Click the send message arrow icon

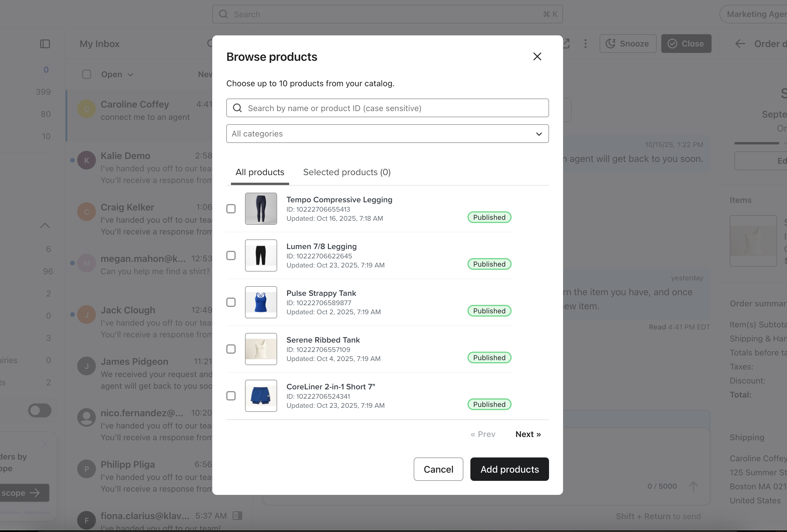693,486
